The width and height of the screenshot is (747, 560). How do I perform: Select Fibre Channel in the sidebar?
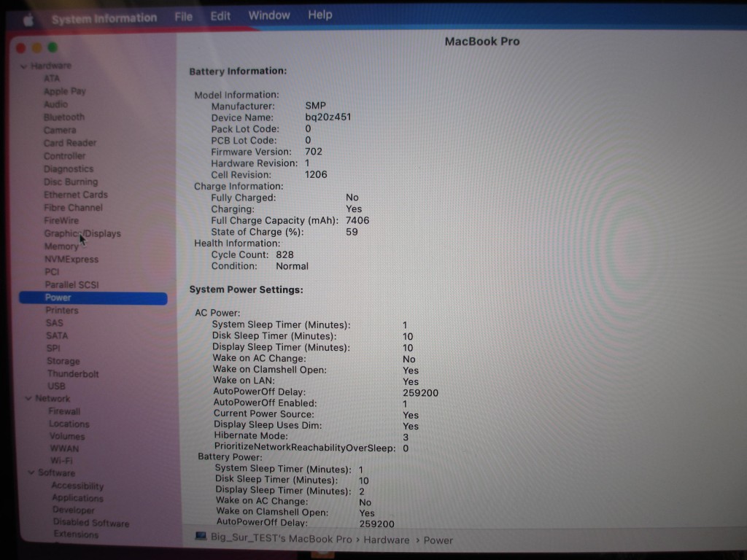coord(74,208)
